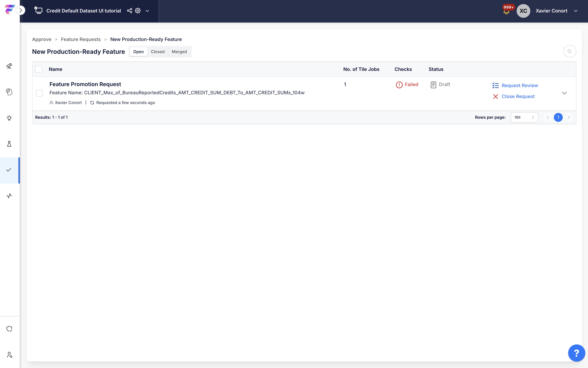Screen dimensions: 588x368
Task: Check the Feature Promotion Request row checkbox
Action: [x=39, y=93]
